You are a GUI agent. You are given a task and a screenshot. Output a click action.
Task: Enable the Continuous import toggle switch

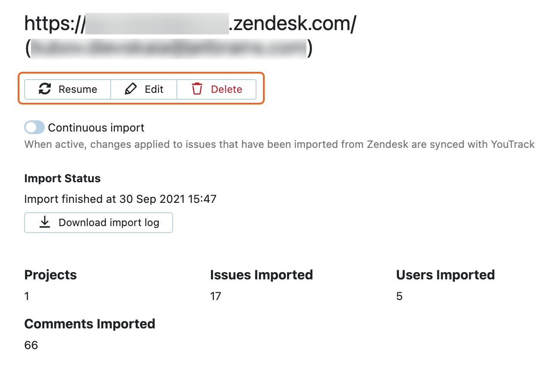(x=34, y=128)
